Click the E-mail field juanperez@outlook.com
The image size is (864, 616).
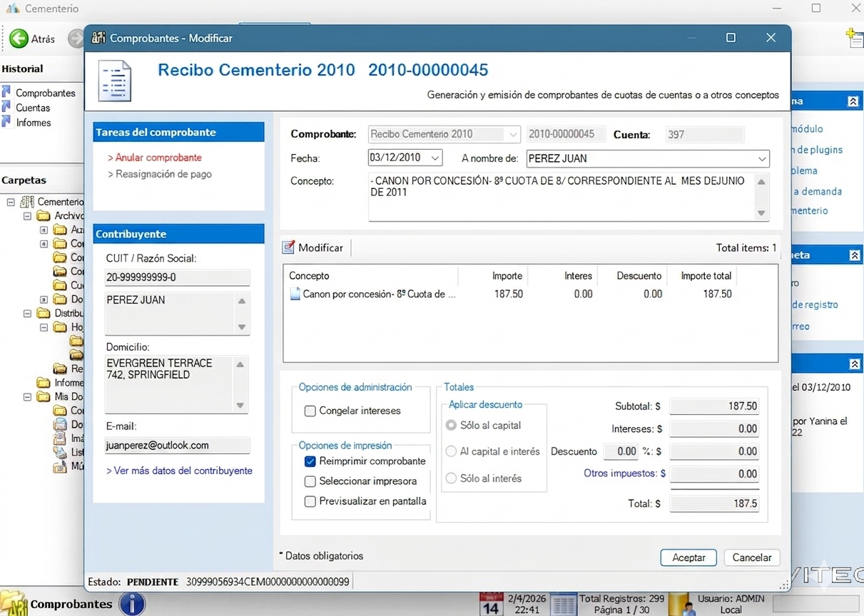[x=178, y=446]
